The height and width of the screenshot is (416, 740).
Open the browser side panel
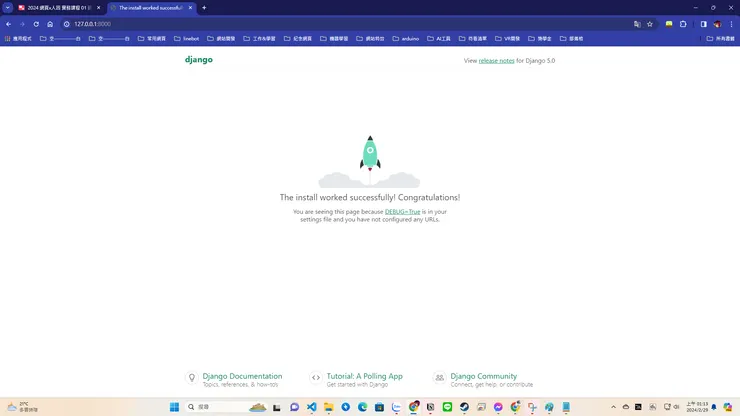pyautogui.click(x=704, y=24)
